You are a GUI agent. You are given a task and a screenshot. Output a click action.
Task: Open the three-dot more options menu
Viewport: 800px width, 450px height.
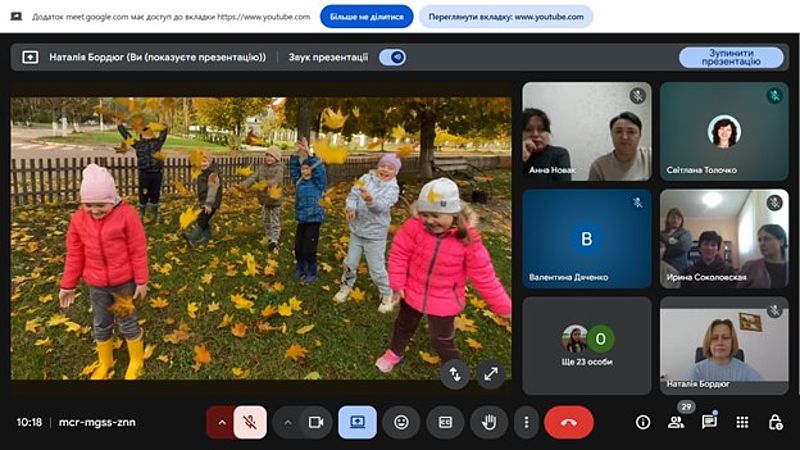526,422
